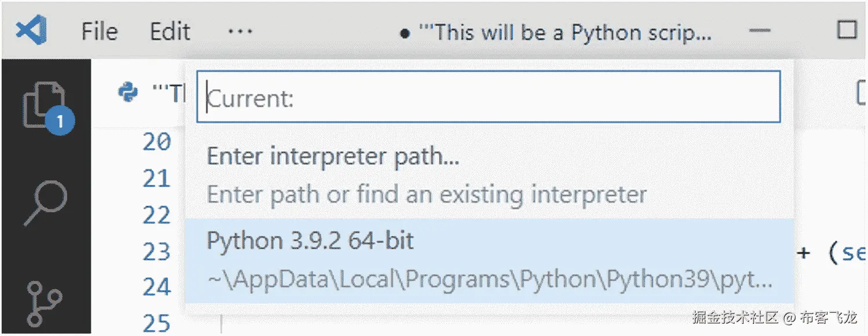This screenshot has height=336, width=868.
Task: Open the overflow ellipsis menu in title bar
Action: pyautogui.click(x=239, y=31)
